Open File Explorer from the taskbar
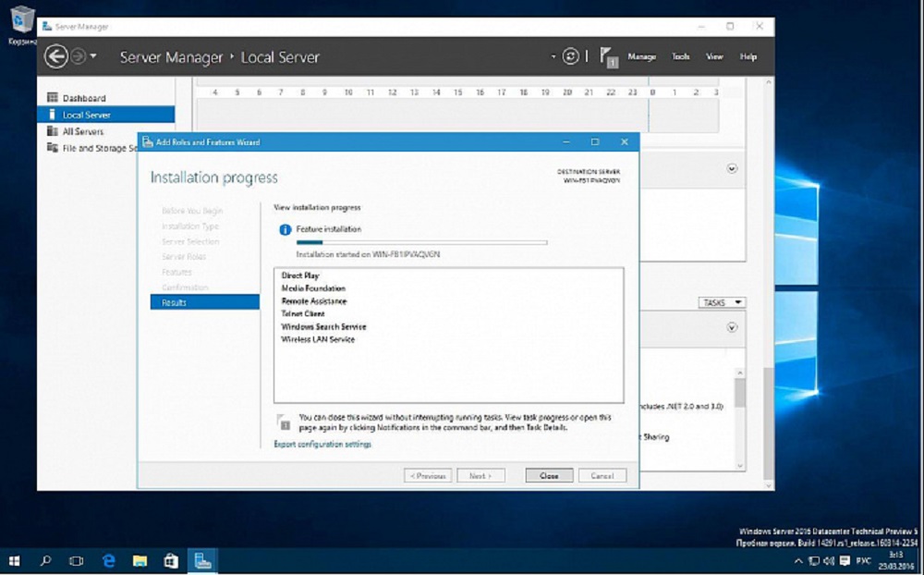924x575 pixels. (x=140, y=561)
